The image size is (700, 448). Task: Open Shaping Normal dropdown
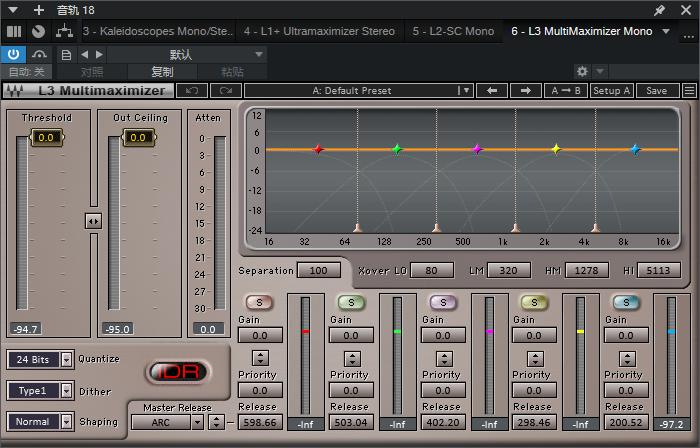click(66, 422)
